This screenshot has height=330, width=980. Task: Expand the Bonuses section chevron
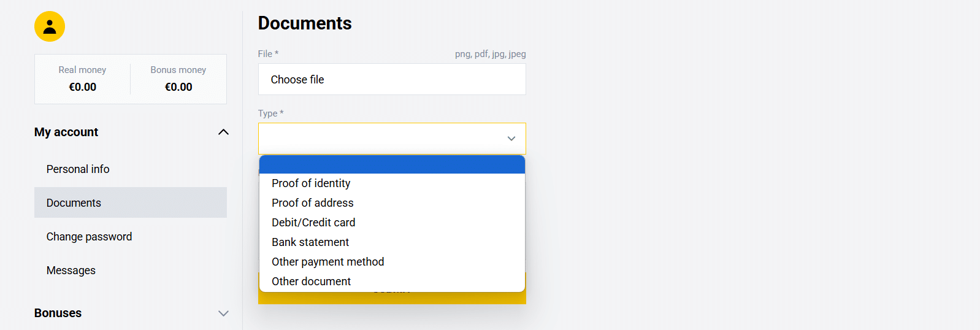(x=223, y=313)
